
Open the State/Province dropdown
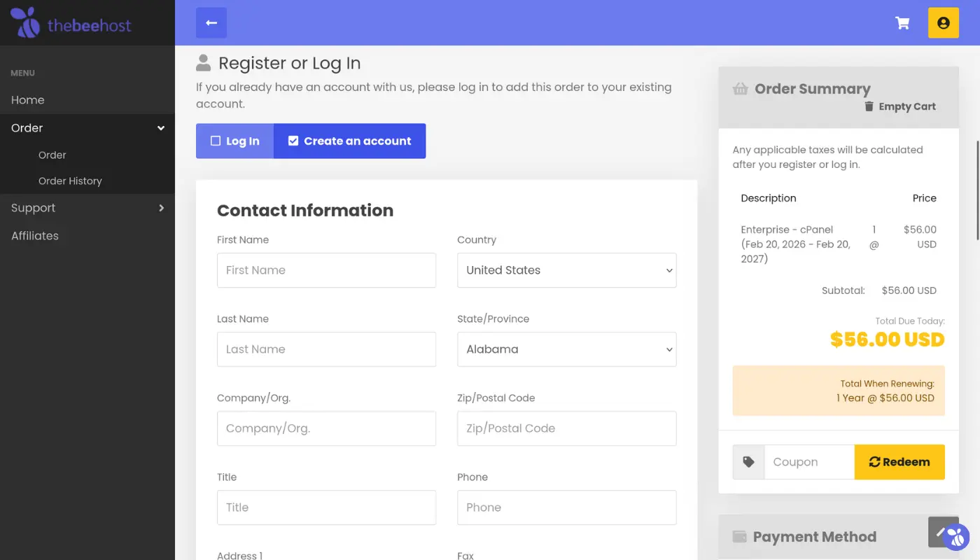566,349
